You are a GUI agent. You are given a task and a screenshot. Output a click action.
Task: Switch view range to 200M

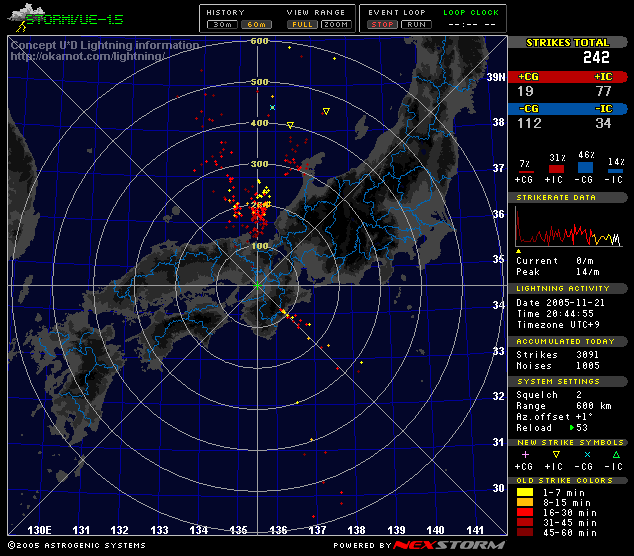click(x=336, y=23)
